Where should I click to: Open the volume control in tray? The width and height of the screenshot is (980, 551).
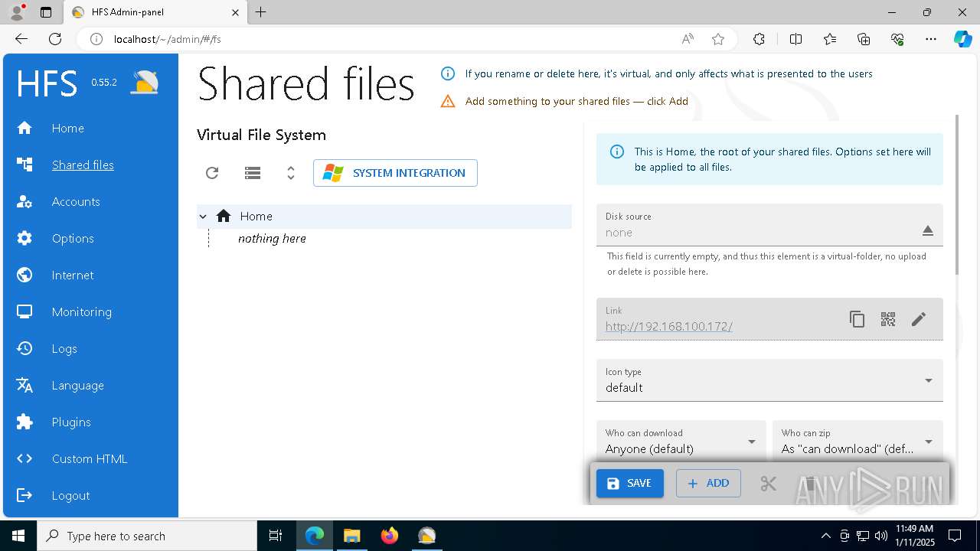tap(880, 536)
